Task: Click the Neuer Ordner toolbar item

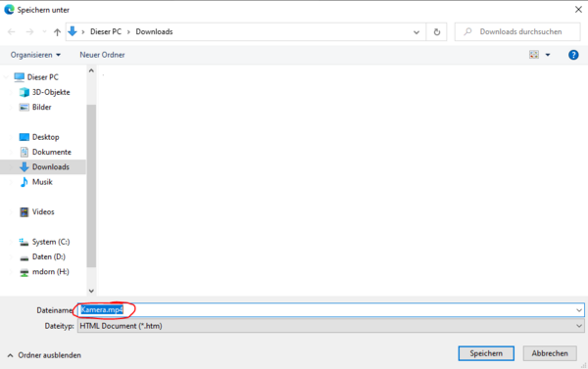Action: [x=102, y=55]
